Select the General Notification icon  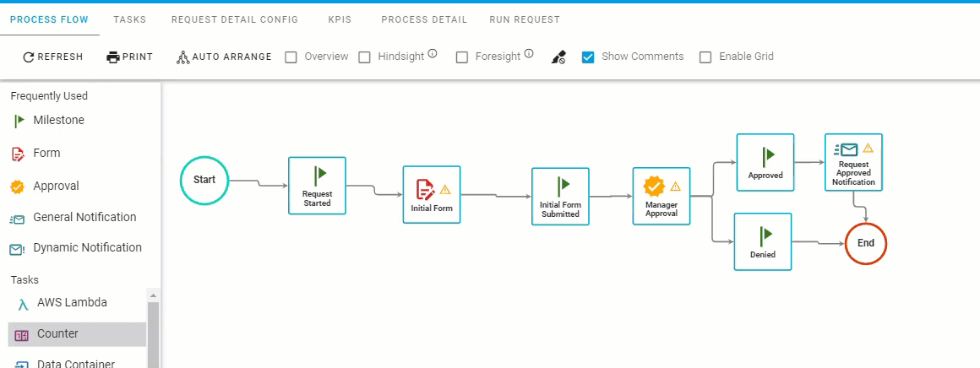click(x=18, y=219)
